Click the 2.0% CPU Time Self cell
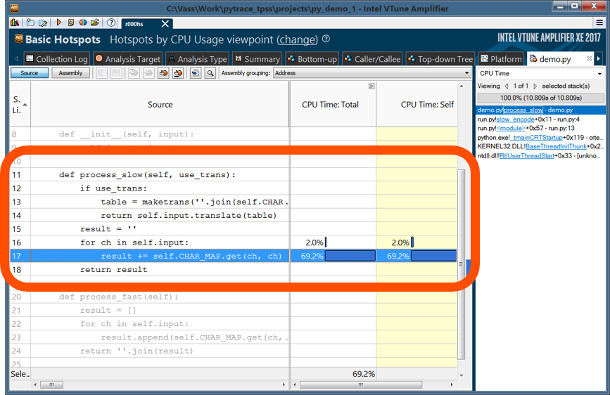The image size is (610, 395). click(417, 242)
